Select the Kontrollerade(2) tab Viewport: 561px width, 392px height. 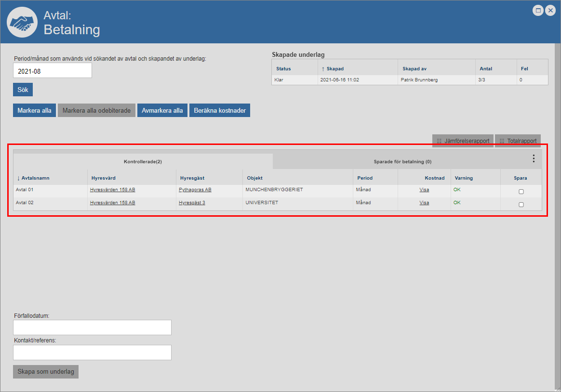point(143,162)
